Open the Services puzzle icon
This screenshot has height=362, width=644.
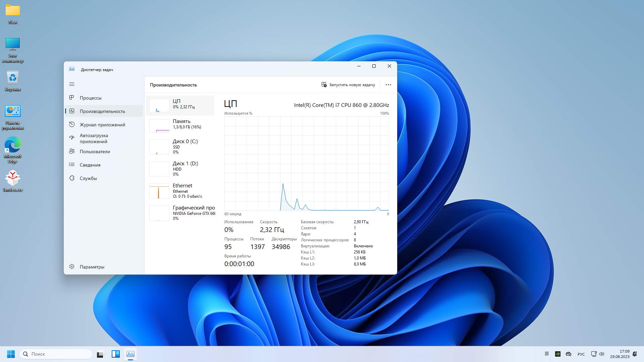point(72,178)
